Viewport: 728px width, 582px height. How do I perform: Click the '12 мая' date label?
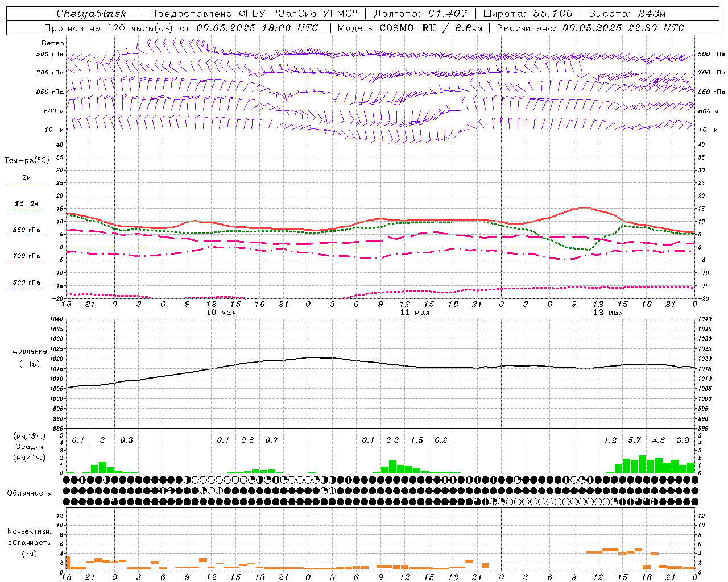click(608, 313)
